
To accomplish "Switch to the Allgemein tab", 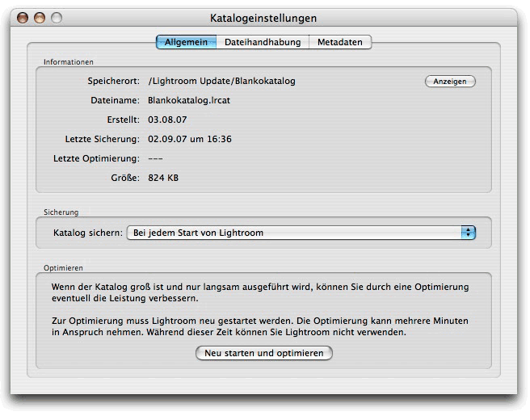I will pyautogui.click(x=187, y=42).
